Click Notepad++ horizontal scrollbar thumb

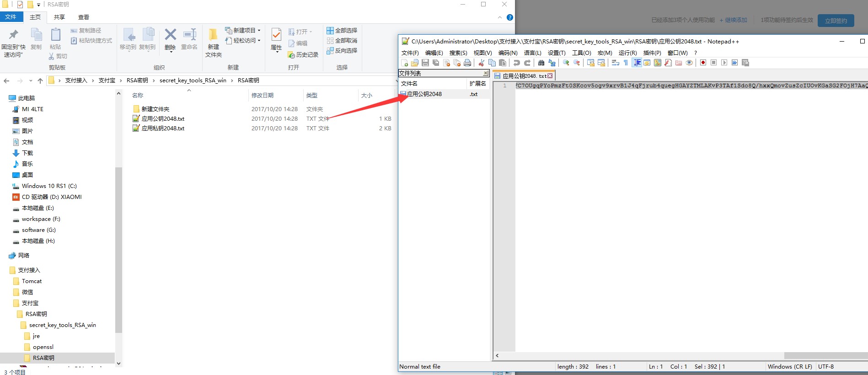pyautogui.click(x=826, y=355)
